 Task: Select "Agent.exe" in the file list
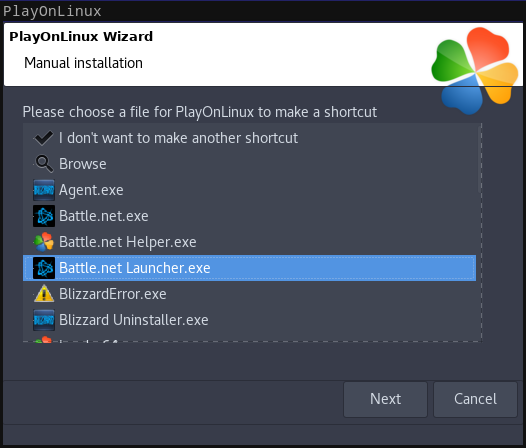[249, 190]
